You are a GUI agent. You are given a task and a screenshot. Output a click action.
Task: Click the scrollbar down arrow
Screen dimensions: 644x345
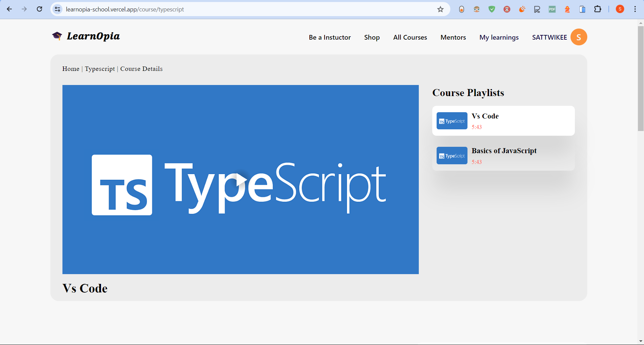[641, 342]
